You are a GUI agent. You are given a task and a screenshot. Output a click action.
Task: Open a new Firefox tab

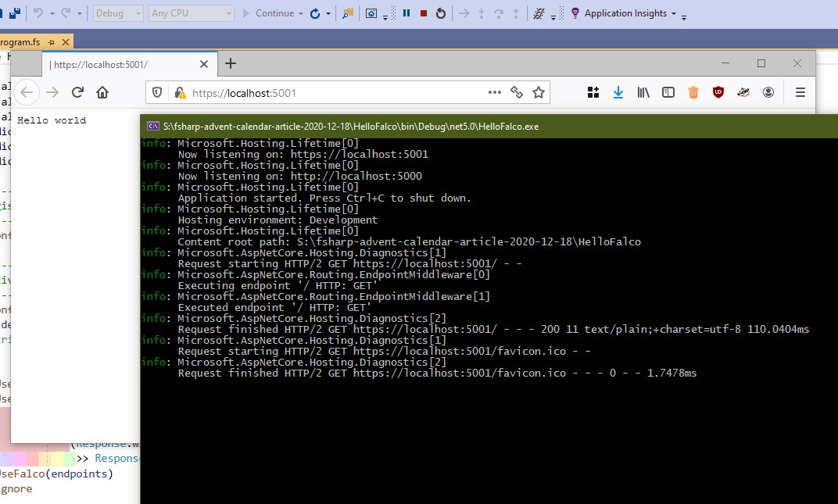231,64
